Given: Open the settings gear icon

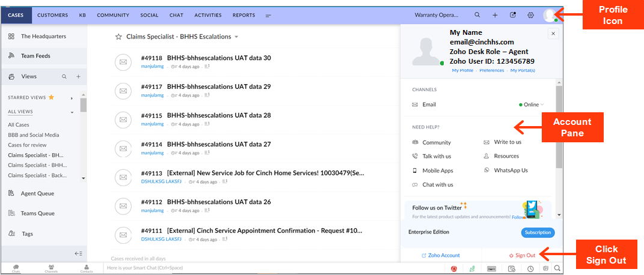Looking at the screenshot, I should (530, 15).
